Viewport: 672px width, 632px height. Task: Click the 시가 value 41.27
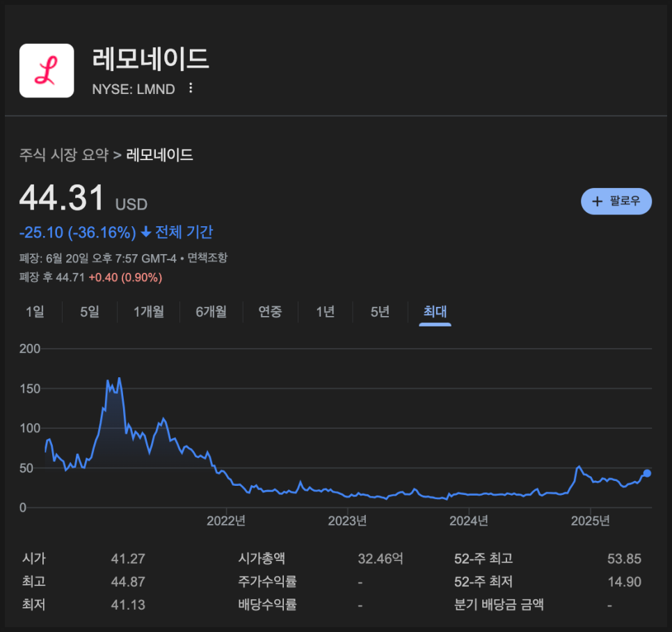tap(128, 559)
